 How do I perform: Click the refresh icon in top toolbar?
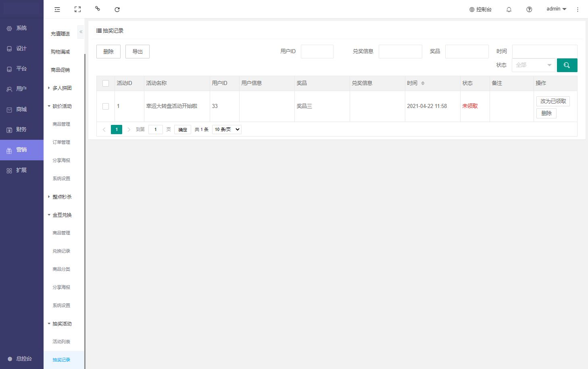tap(117, 9)
